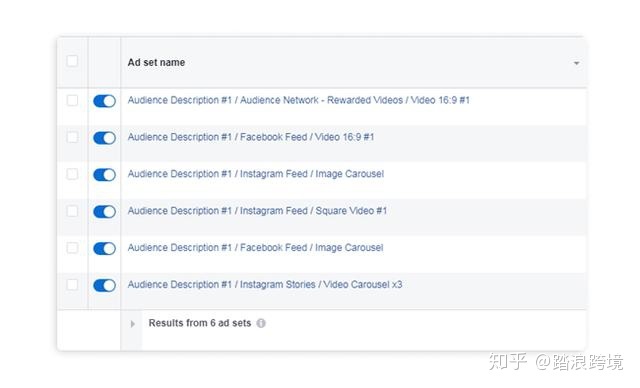
Task: Select the Facebook Feed Image Carousel row checkbox
Action: 72,248
